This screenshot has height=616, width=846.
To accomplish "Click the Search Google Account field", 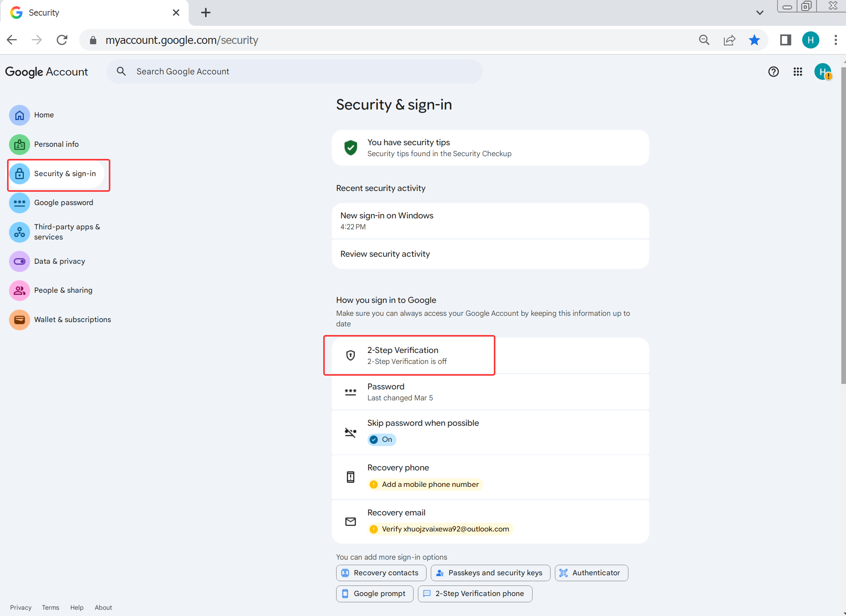I will (x=294, y=72).
